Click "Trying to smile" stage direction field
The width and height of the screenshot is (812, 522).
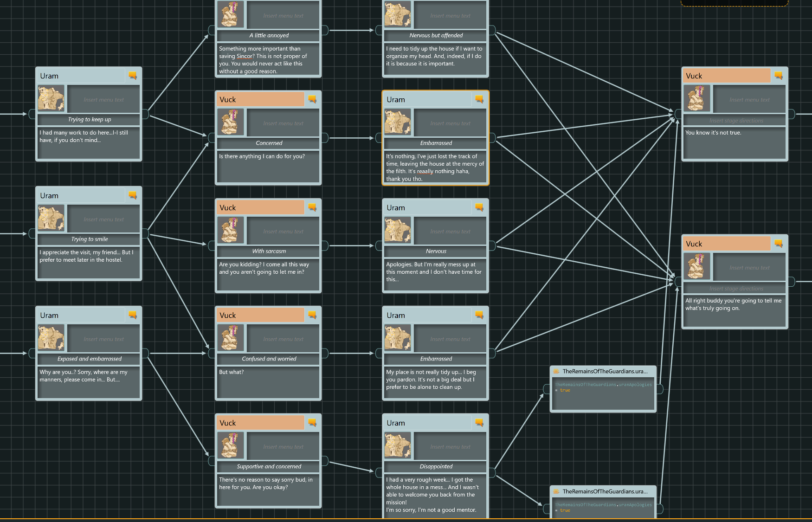[x=89, y=239]
